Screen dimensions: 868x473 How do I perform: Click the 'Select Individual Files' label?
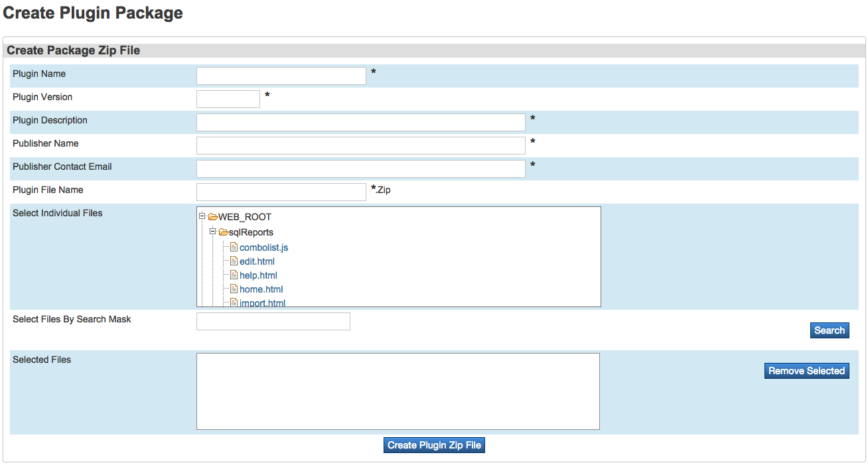pos(58,213)
